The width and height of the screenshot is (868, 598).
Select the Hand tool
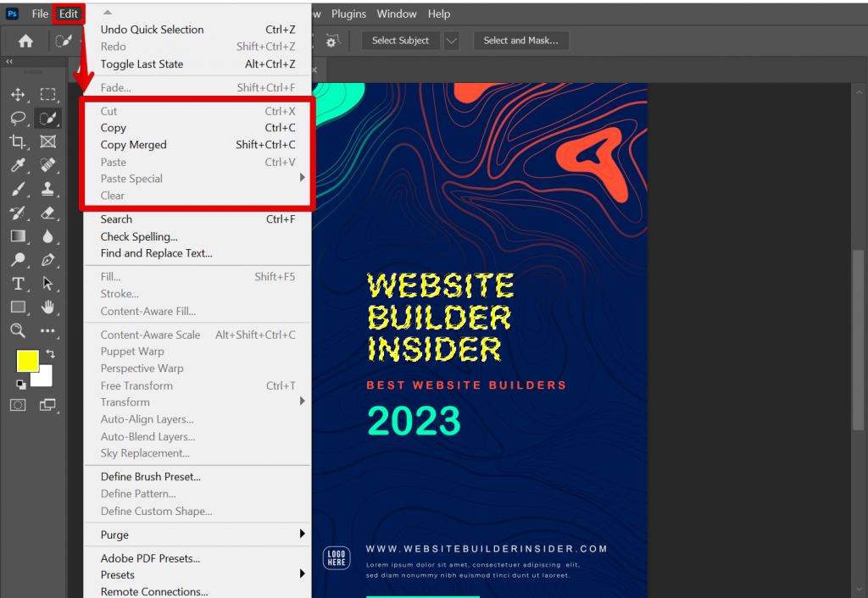click(48, 307)
